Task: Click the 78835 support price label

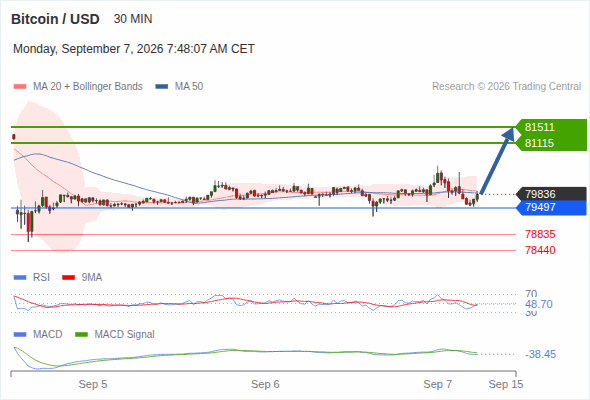Action: coord(540,234)
